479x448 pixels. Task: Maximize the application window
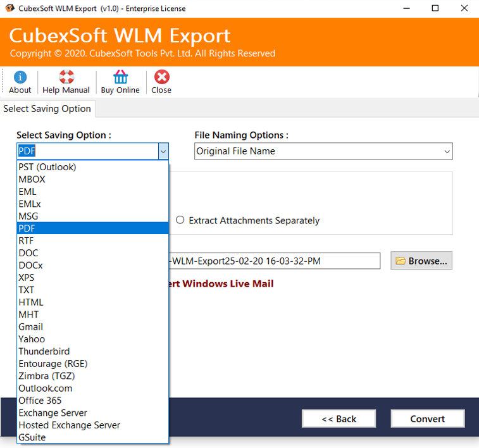point(435,8)
